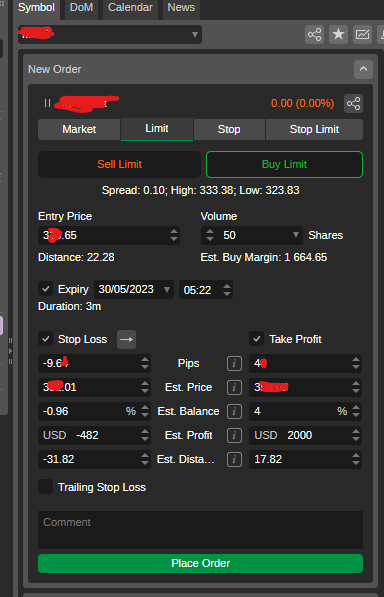Click the 'Distance: 22.28' text

(76, 257)
